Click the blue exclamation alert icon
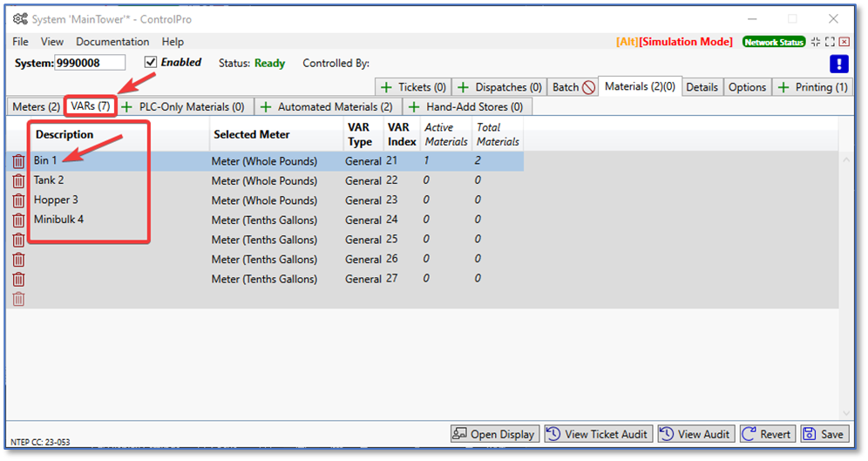This screenshot has width=868, height=461. (x=839, y=64)
